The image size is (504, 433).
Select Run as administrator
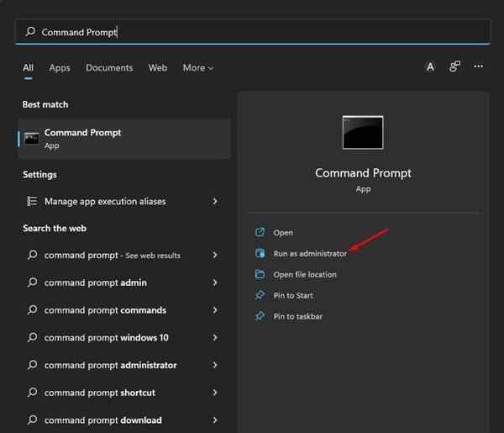point(310,254)
